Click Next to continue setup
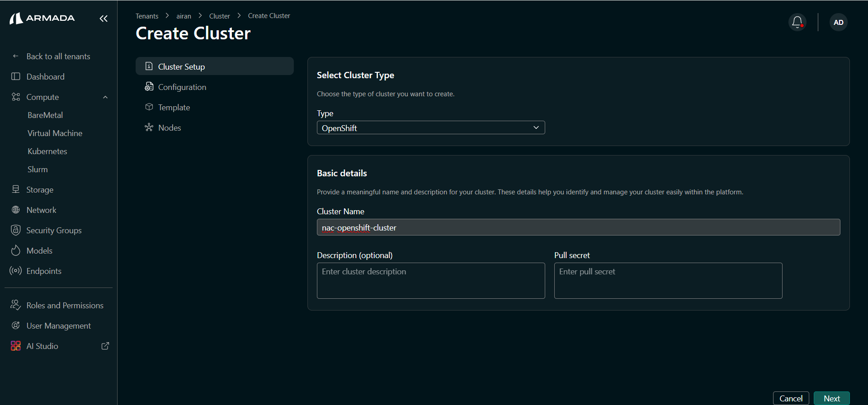The height and width of the screenshot is (405, 868). (x=831, y=398)
